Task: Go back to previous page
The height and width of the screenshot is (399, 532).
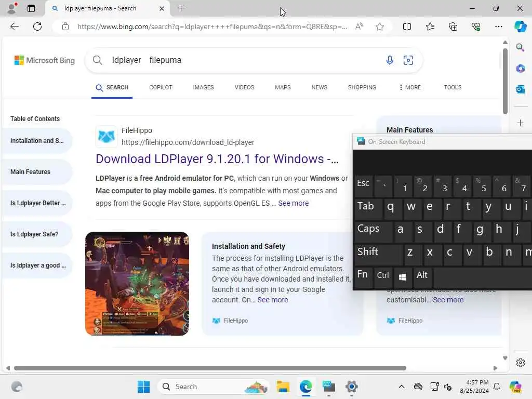Action: 14,26
